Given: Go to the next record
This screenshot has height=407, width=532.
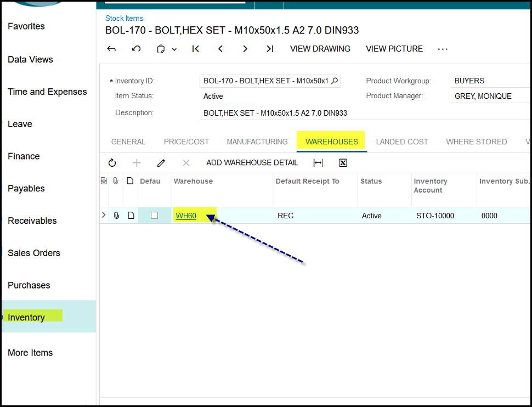Looking at the screenshot, I should [x=245, y=49].
